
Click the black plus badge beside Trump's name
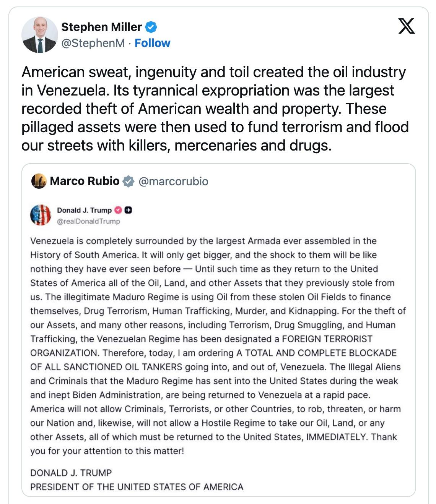click(x=128, y=210)
